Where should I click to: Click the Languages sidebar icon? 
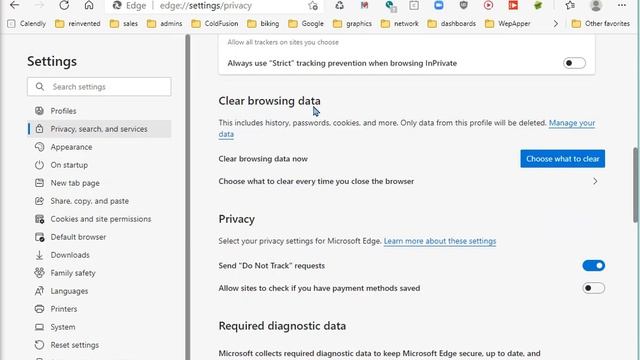(39, 291)
